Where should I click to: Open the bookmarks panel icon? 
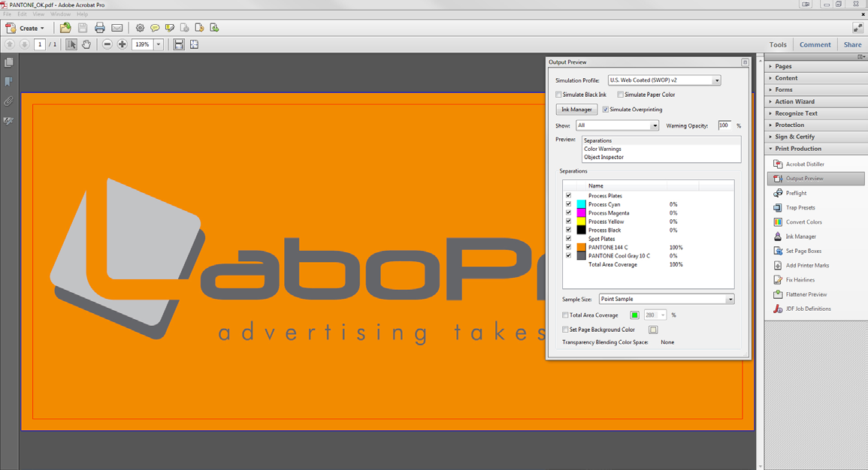9,82
